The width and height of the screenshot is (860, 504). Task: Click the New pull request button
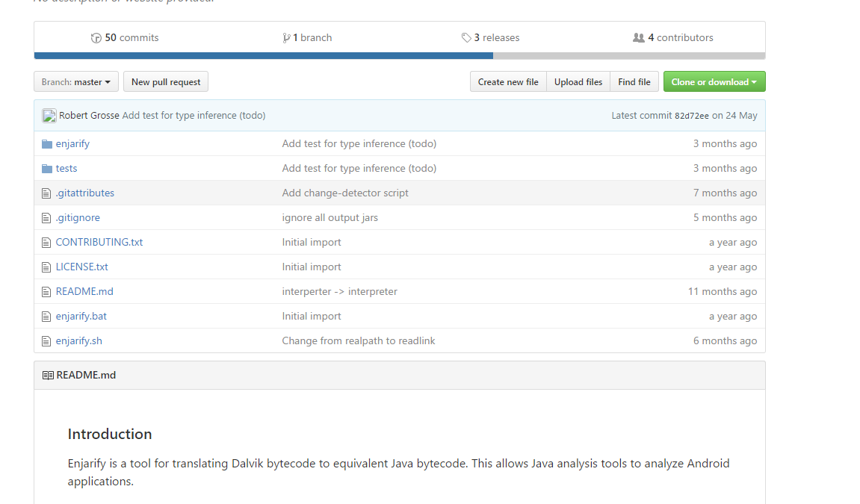[166, 81]
